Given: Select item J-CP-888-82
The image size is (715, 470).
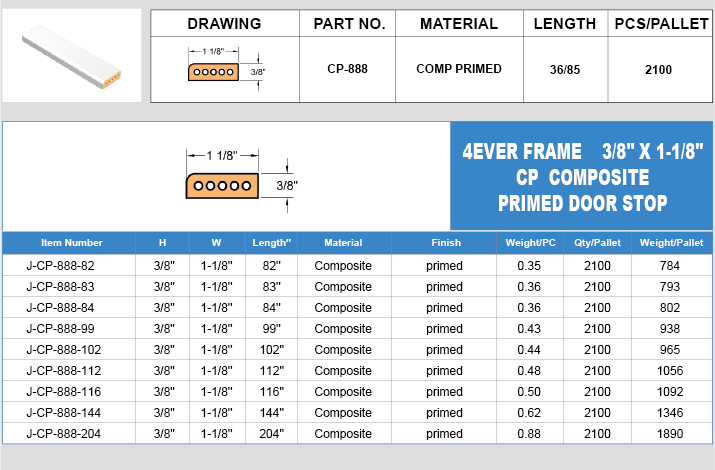Looking at the screenshot, I should point(60,266).
